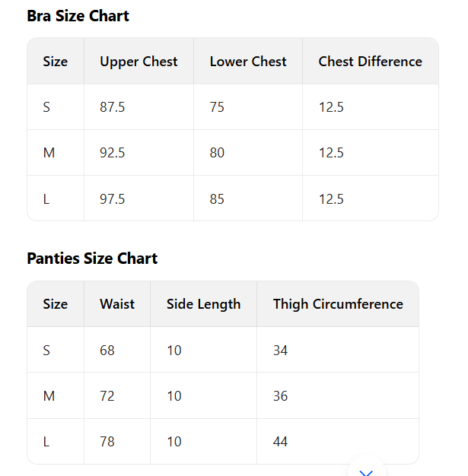Select the Upper Chest column header
The width and height of the screenshot is (468, 476).
coord(138,62)
